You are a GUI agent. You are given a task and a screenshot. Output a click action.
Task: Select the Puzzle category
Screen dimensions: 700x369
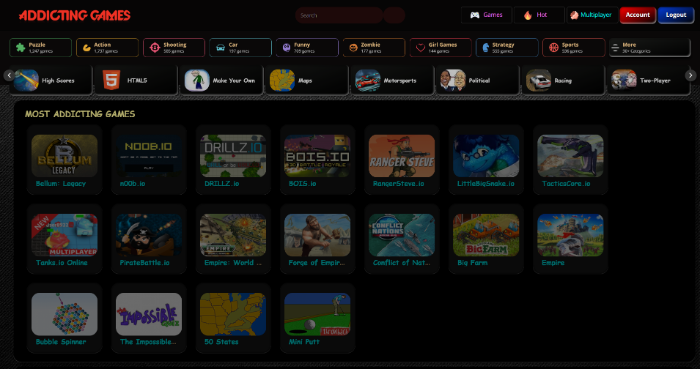click(x=41, y=48)
